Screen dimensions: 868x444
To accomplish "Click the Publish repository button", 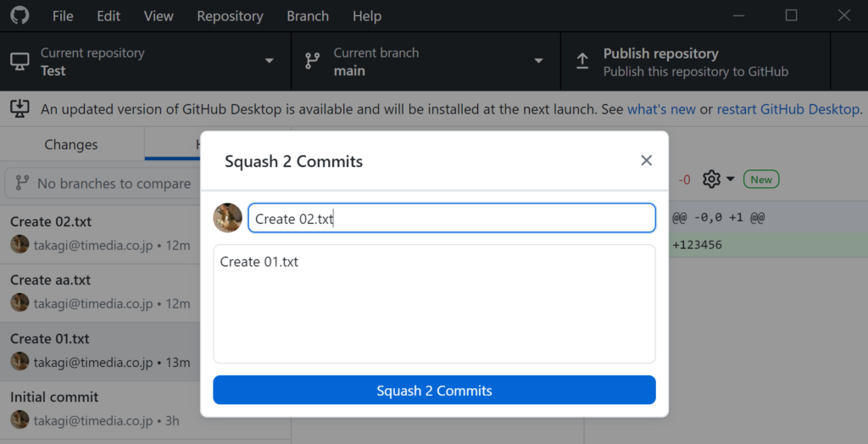I will click(x=695, y=62).
